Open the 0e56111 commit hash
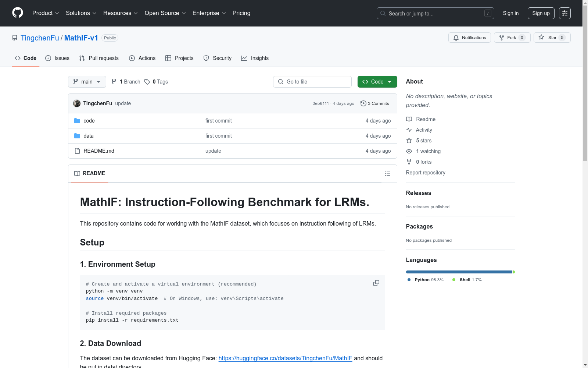This screenshot has height=368, width=588. [321, 103]
